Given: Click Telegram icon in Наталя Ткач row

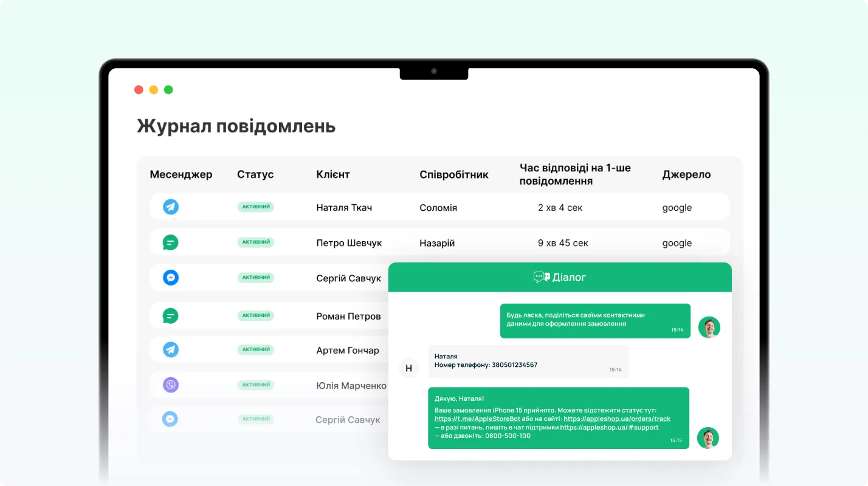Looking at the screenshot, I should (171, 207).
